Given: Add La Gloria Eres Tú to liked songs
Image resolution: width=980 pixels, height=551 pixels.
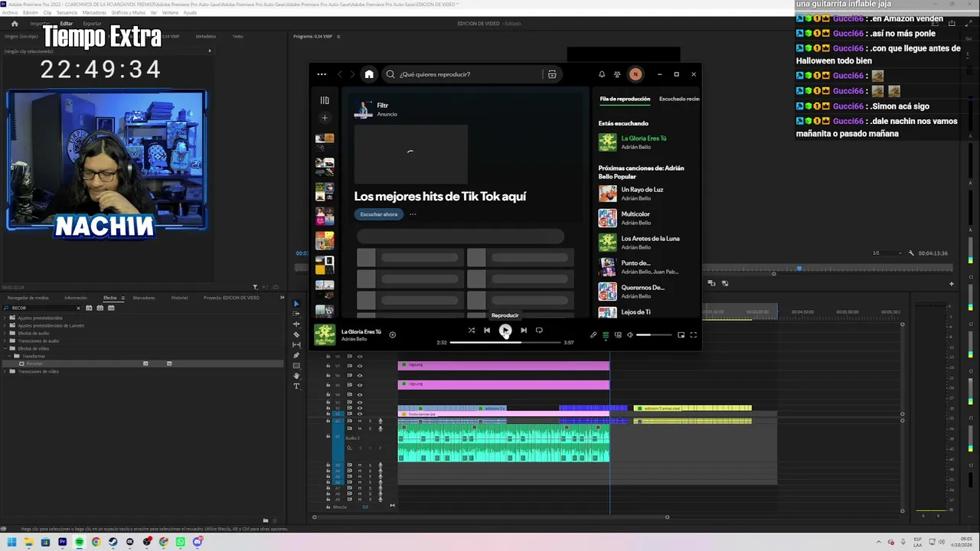Looking at the screenshot, I should click(392, 334).
